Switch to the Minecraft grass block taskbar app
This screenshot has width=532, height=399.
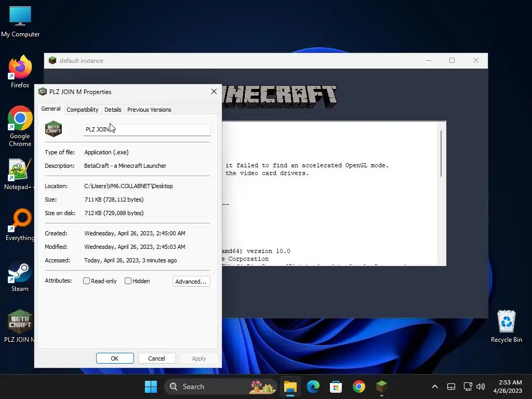(x=382, y=387)
